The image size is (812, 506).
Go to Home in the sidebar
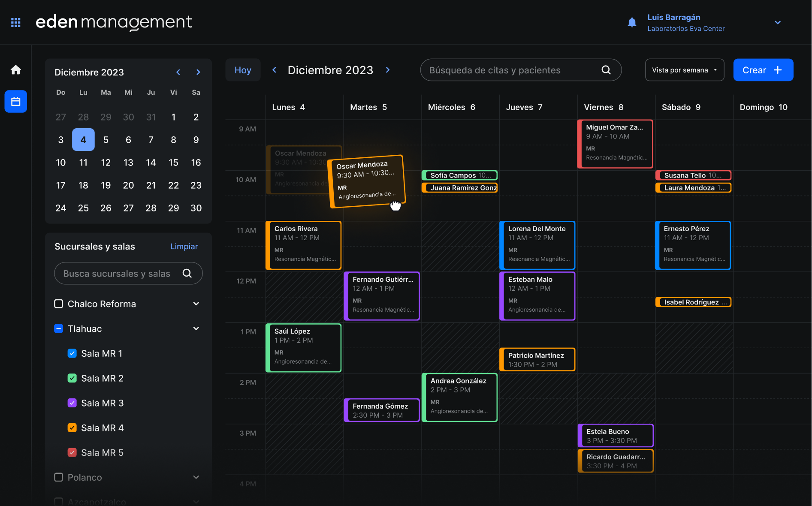(x=16, y=70)
